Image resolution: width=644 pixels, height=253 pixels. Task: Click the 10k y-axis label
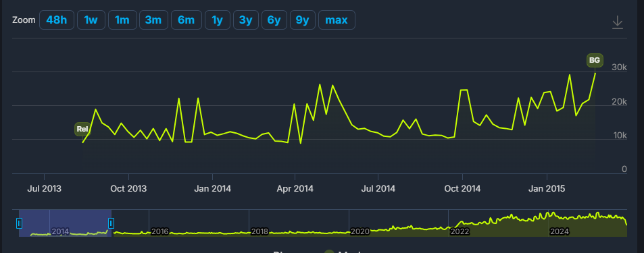pyautogui.click(x=620, y=136)
